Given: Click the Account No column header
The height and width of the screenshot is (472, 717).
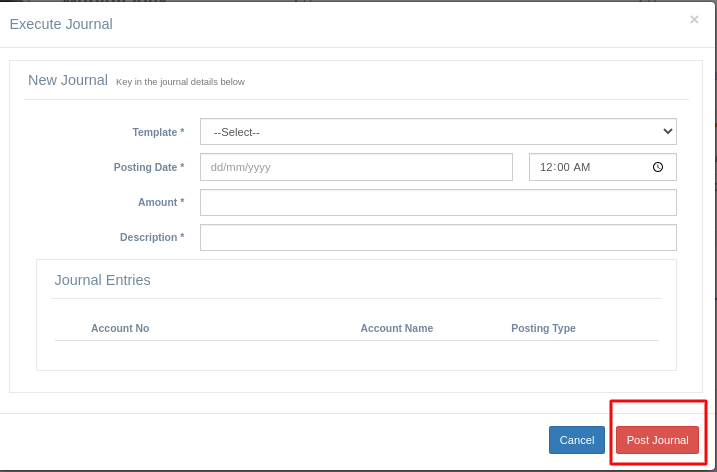Looking at the screenshot, I should 120,328.
